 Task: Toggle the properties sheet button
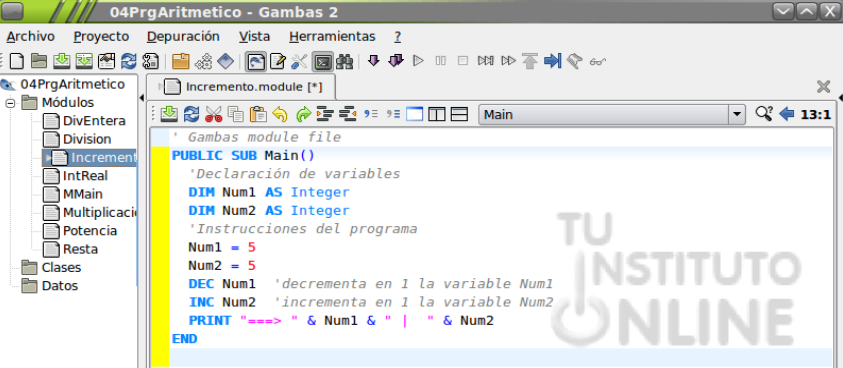tap(277, 61)
